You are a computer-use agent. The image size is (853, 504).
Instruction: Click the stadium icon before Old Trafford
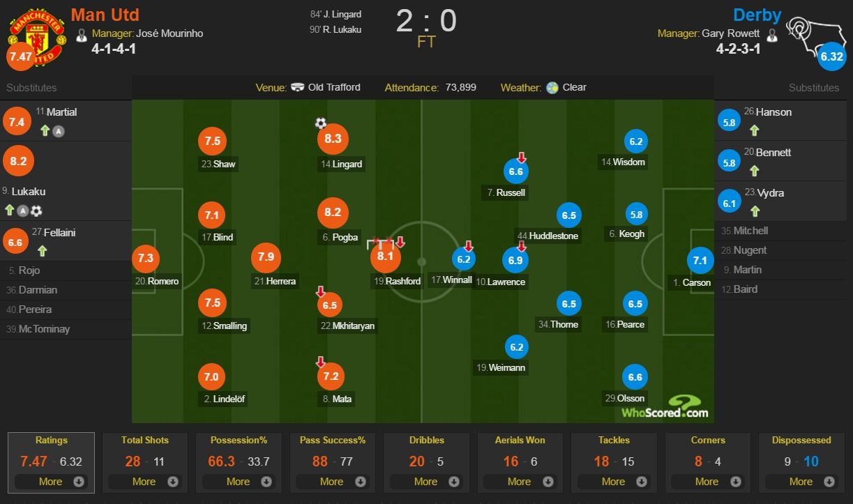pyautogui.click(x=298, y=87)
